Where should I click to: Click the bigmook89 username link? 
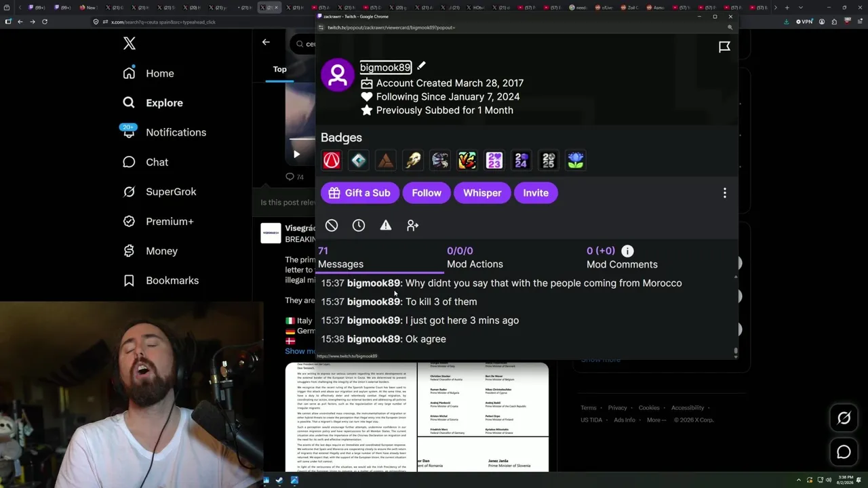coord(385,67)
